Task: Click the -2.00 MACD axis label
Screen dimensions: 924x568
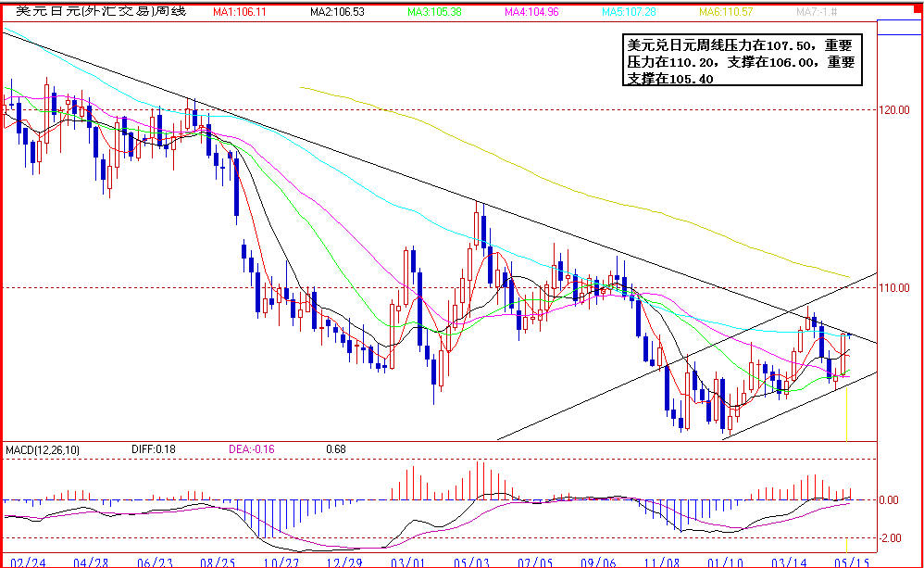Action: [890, 538]
